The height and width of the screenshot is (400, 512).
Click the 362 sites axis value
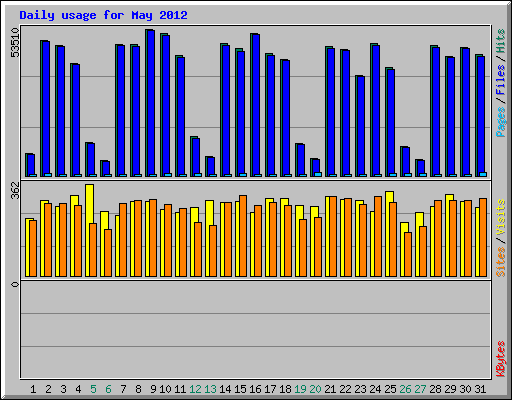(x=15, y=191)
